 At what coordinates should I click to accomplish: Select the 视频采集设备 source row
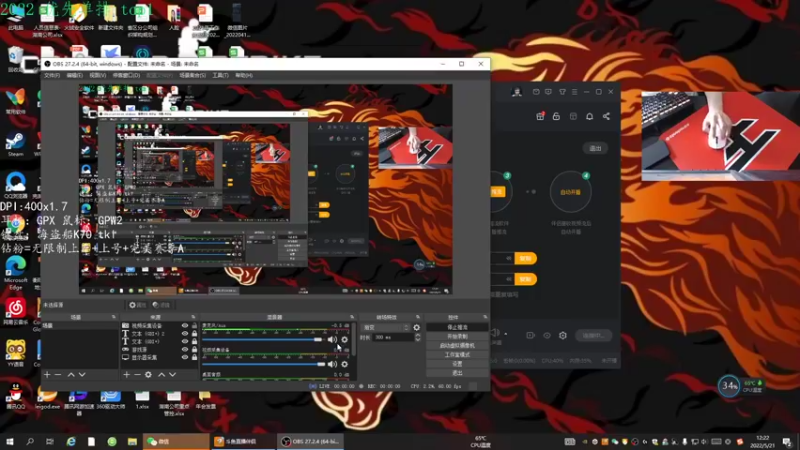(x=159, y=326)
